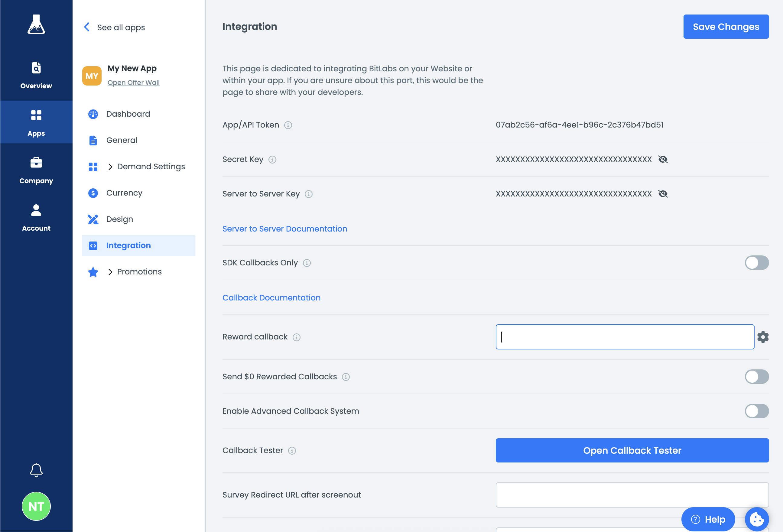Click the BitLabs flask logo

coord(36,24)
